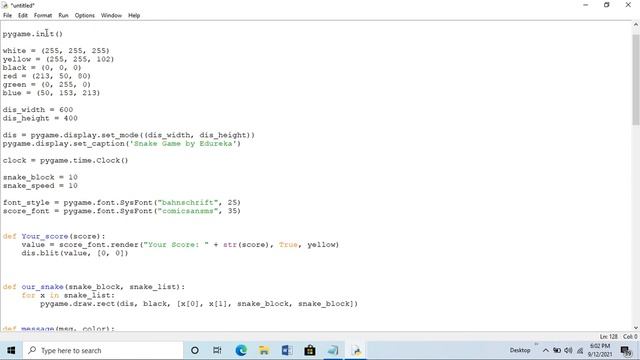Click the scrollbar down arrow
This screenshot has height=360, width=640.
tap(636, 327)
